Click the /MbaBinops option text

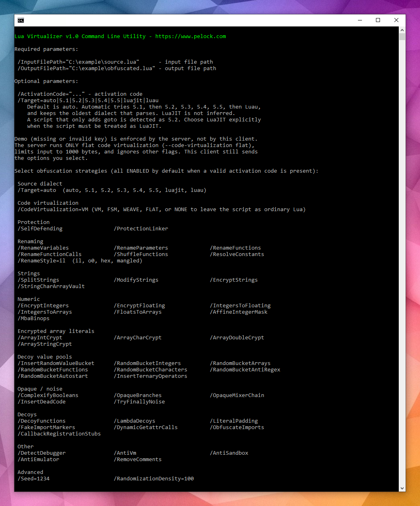tap(34, 319)
